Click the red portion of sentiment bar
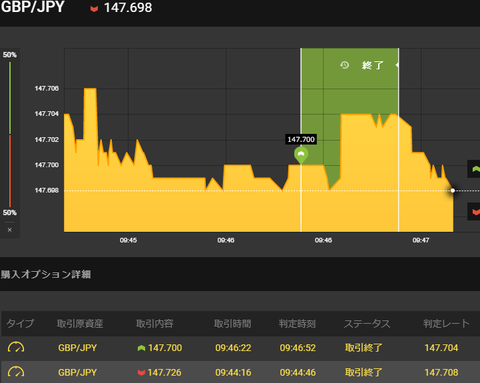The image size is (480, 383). tap(10, 171)
